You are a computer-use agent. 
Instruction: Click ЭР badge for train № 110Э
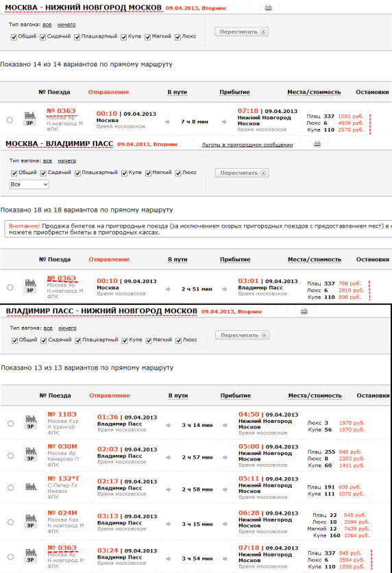(x=31, y=426)
